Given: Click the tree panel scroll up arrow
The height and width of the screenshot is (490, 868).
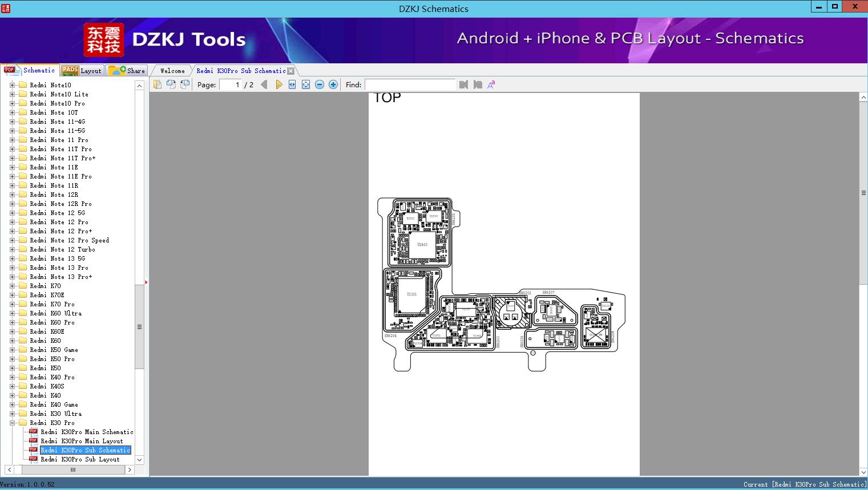Looking at the screenshot, I should [x=139, y=86].
